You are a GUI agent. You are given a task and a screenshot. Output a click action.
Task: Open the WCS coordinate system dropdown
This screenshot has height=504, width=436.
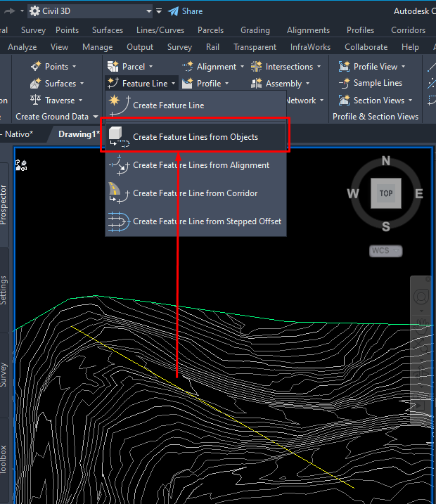point(385,251)
